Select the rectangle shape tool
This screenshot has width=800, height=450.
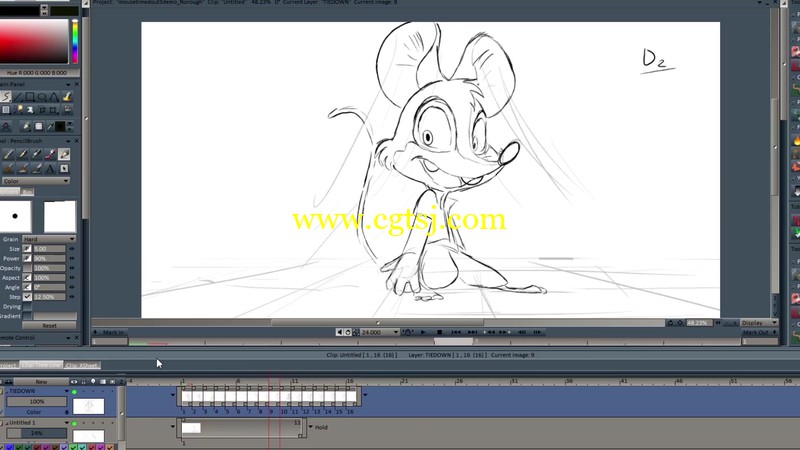click(x=30, y=96)
